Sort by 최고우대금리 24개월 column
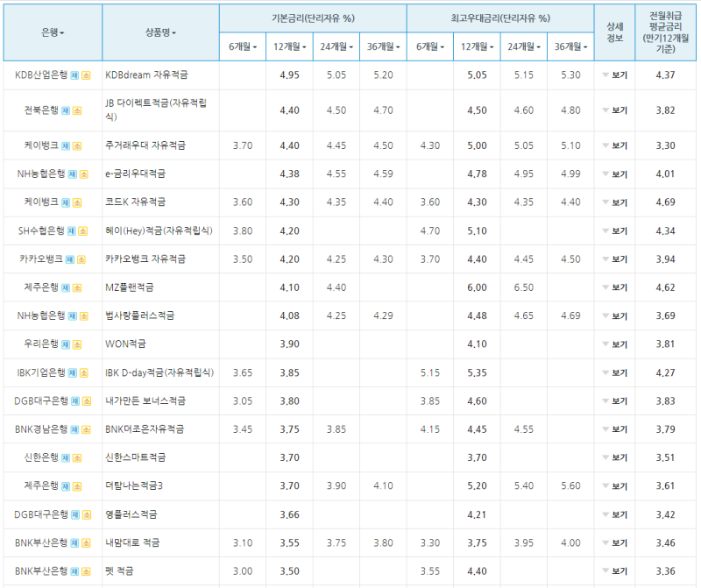 coord(523,46)
